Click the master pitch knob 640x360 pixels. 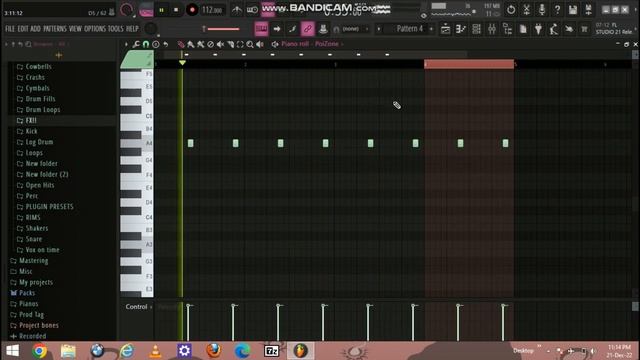[x=151, y=29]
